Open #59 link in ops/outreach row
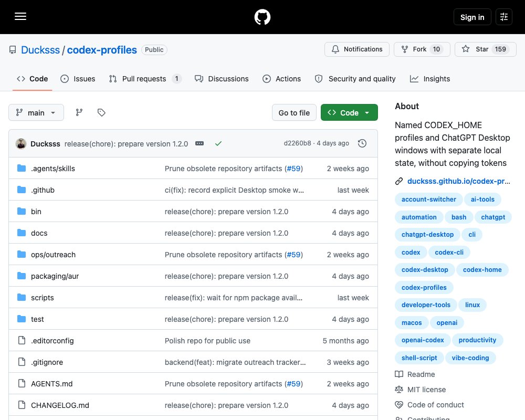 click(293, 255)
